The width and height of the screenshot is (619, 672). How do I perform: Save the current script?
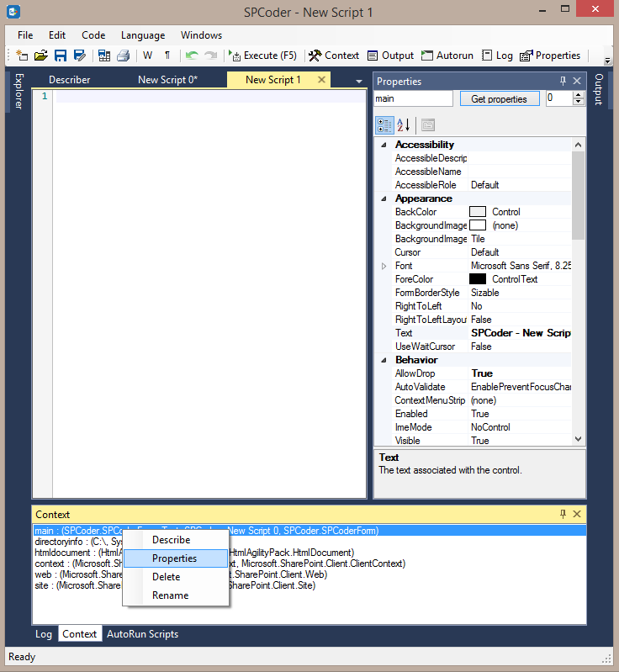(x=61, y=56)
